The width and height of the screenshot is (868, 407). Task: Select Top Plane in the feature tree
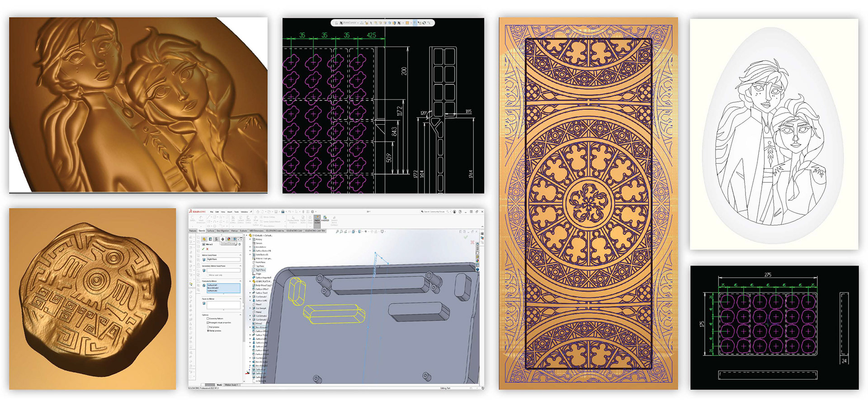[258, 266]
